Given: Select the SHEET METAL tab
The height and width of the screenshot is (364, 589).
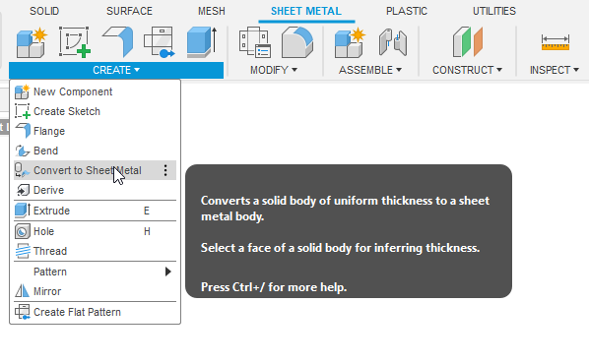Looking at the screenshot, I should click(306, 11).
